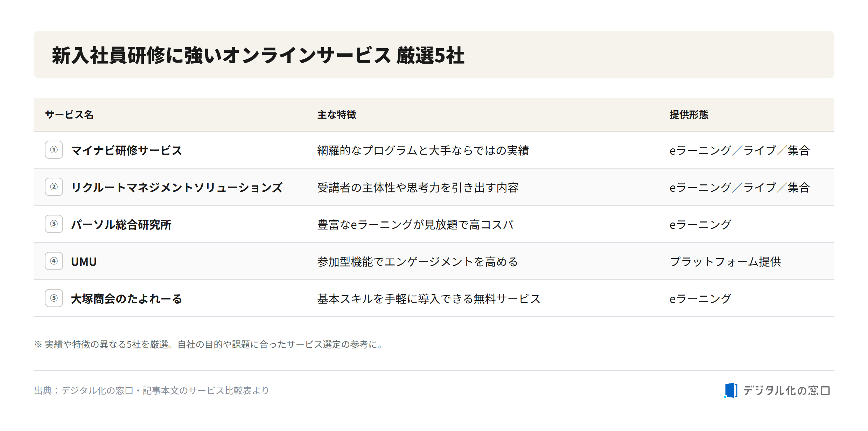
Task: Select the 主な特徴 column header
Action: coord(337,115)
